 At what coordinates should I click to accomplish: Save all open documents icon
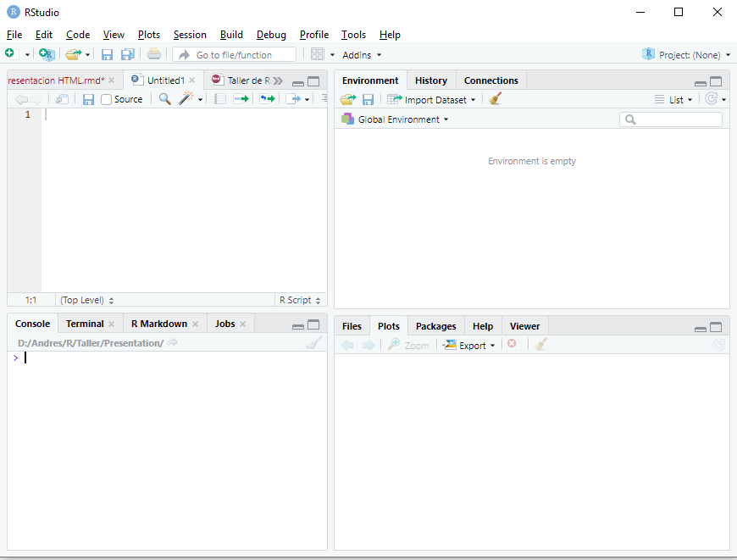click(127, 54)
